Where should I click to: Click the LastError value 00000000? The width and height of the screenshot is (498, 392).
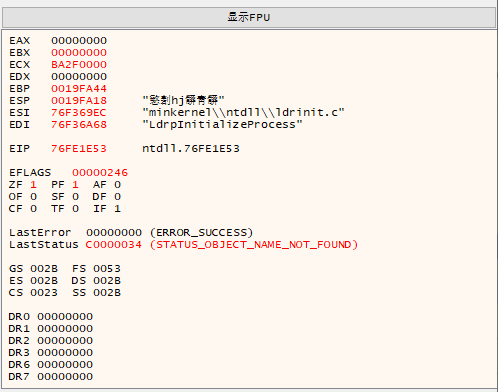(x=114, y=233)
